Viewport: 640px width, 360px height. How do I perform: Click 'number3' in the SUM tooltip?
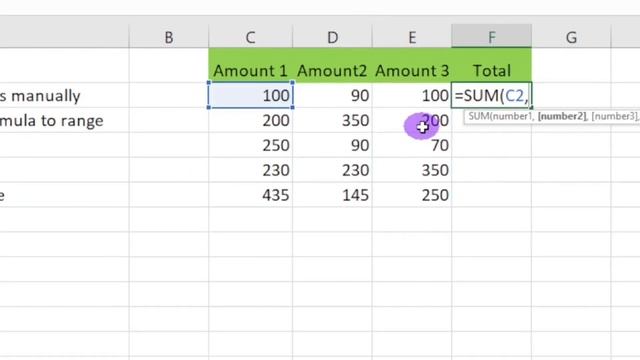click(614, 116)
